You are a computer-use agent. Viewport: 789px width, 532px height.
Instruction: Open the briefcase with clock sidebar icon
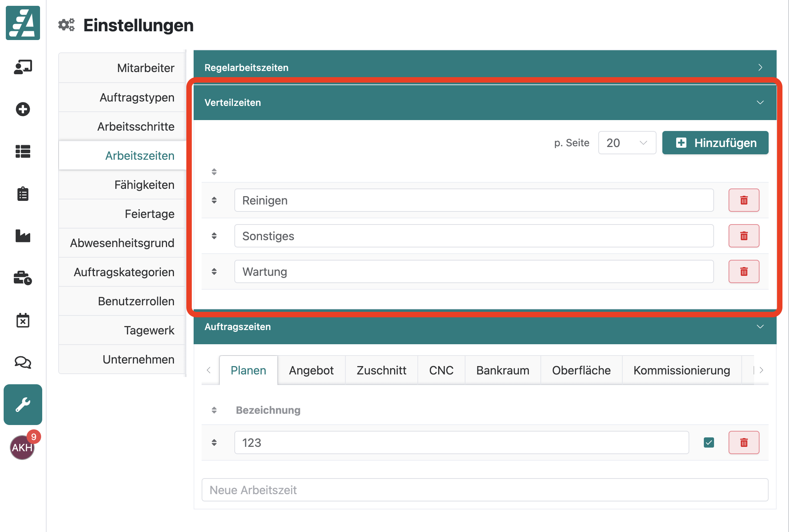23,278
